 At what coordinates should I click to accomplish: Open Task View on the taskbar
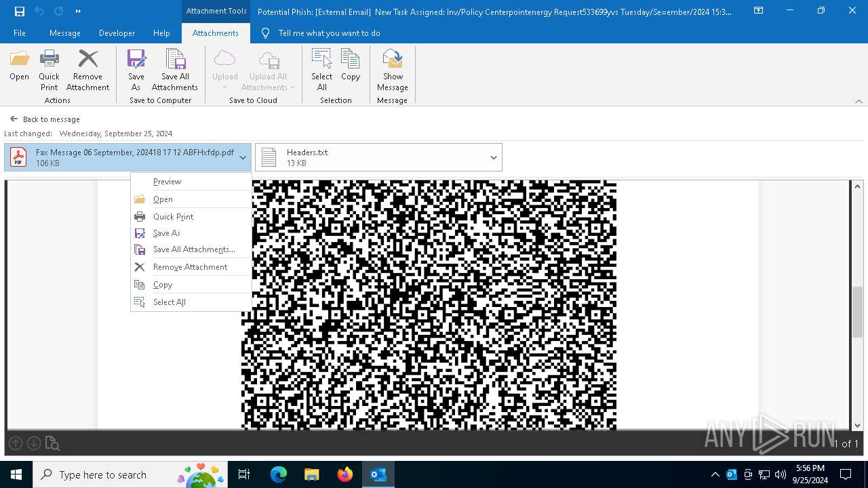point(244,474)
